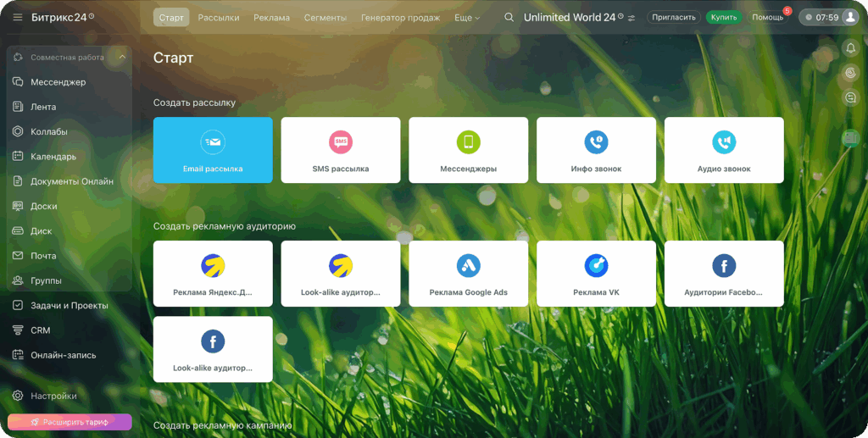Click the Реклама VK icon
Screen dimensions: 868x438
point(596,265)
